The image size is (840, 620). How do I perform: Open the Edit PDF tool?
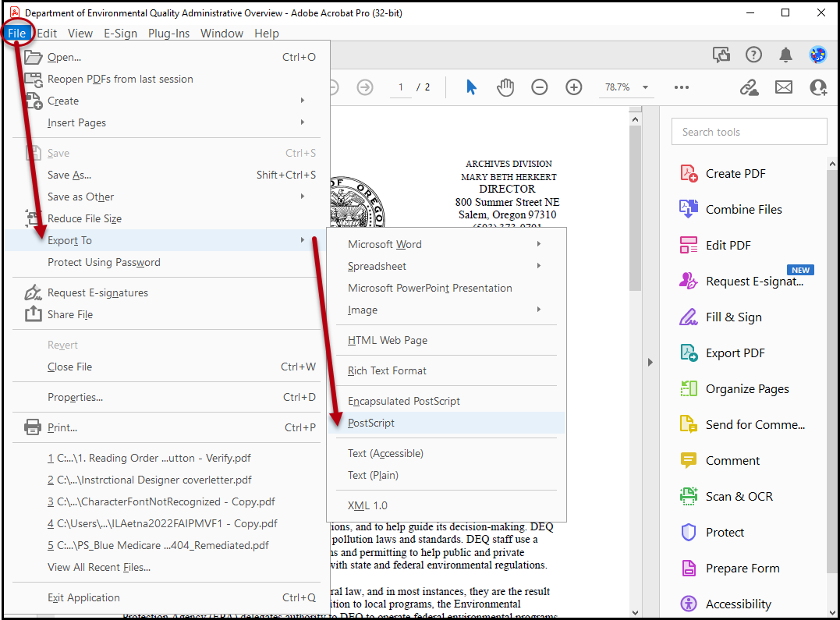tap(716, 246)
